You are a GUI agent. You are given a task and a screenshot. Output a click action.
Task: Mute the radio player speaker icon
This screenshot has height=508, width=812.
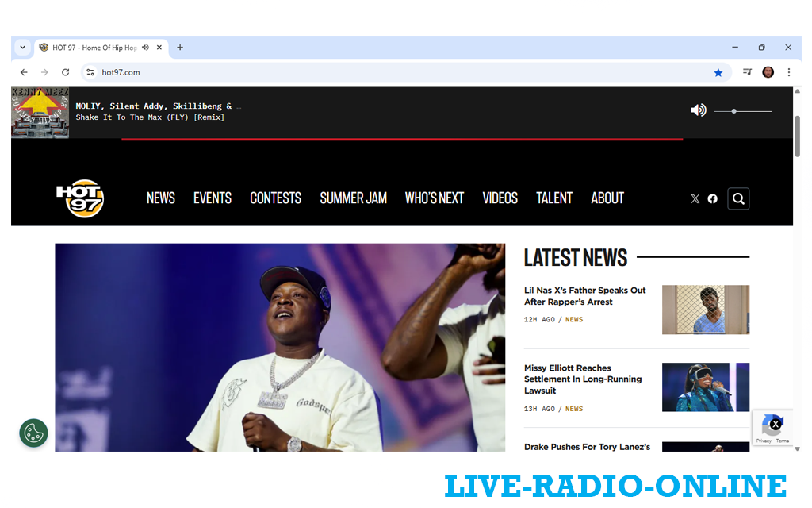click(x=698, y=110)
